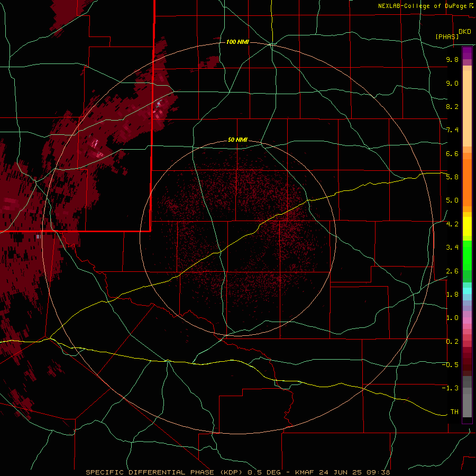Click the 2.6 scale value
Screen dimensions: 476x476
(452, 271)
